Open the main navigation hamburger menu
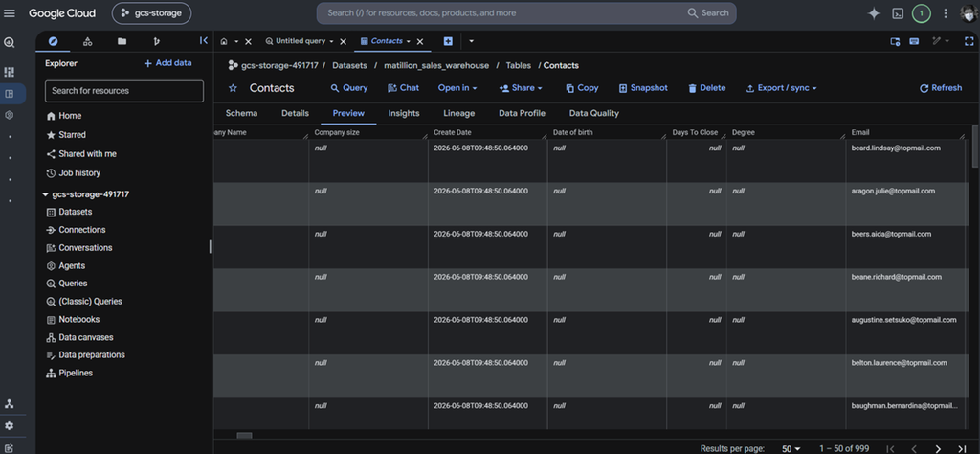980x454 pixels. tap(10, 13)
